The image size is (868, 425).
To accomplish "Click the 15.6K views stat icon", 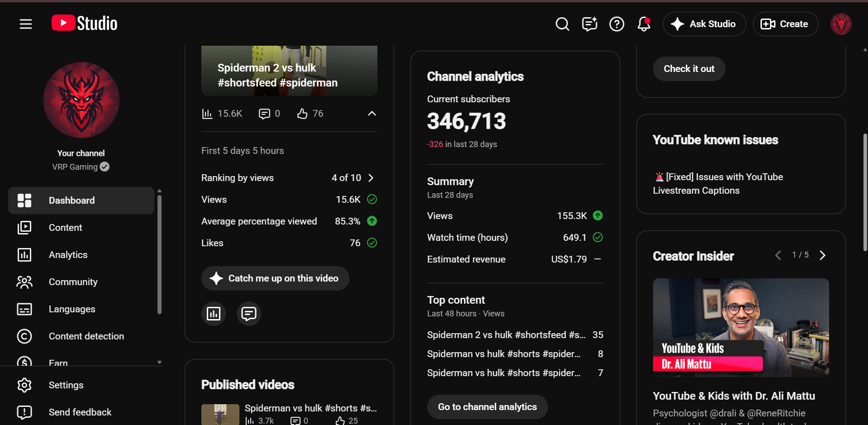I will pos(207,114).
